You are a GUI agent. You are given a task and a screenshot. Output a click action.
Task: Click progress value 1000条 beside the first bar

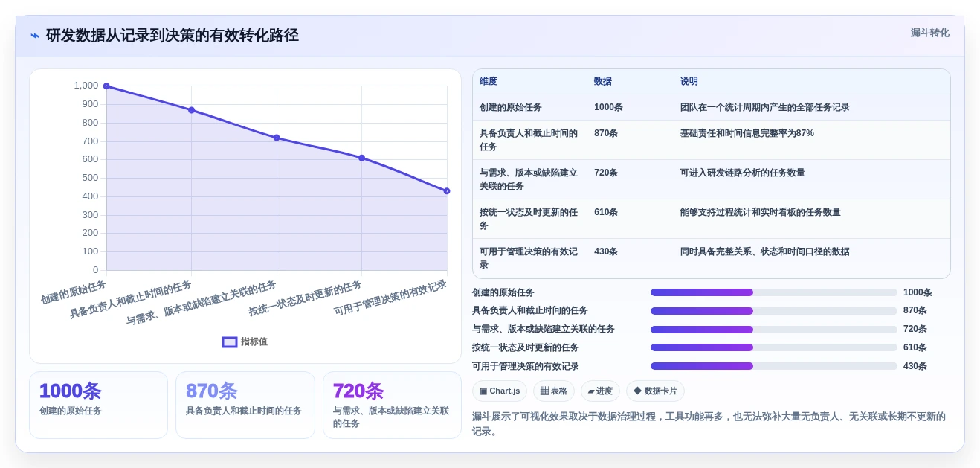[918, 292]
